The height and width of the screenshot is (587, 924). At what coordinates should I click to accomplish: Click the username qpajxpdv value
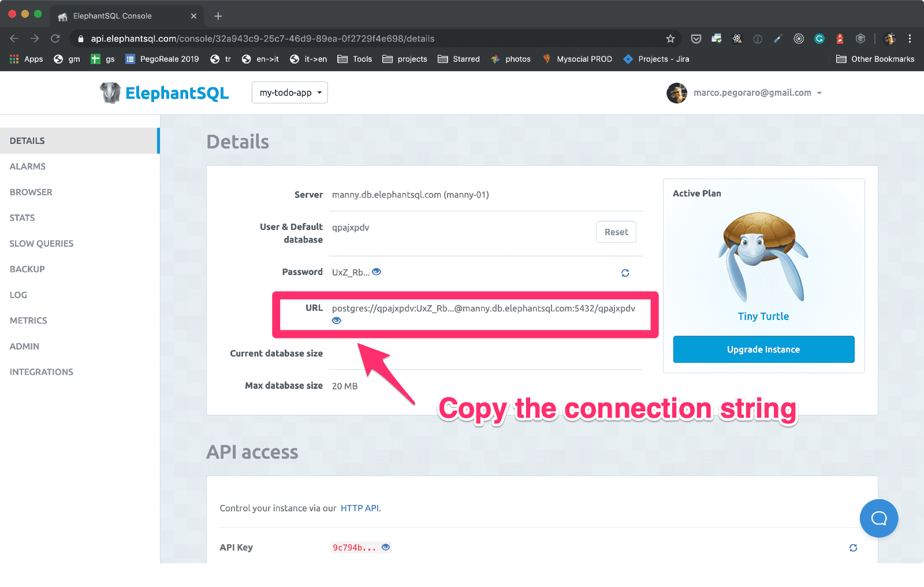351,227
